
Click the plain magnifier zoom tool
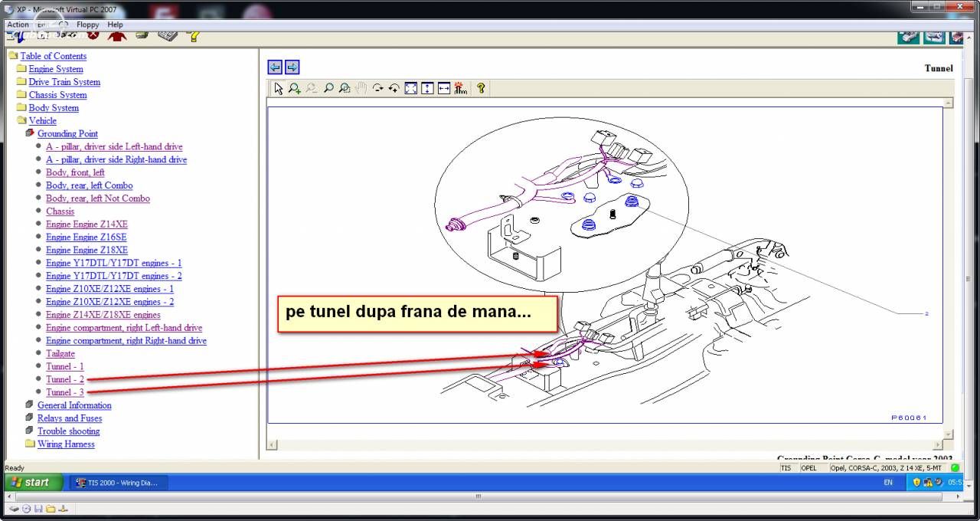(x=328, y=88)
